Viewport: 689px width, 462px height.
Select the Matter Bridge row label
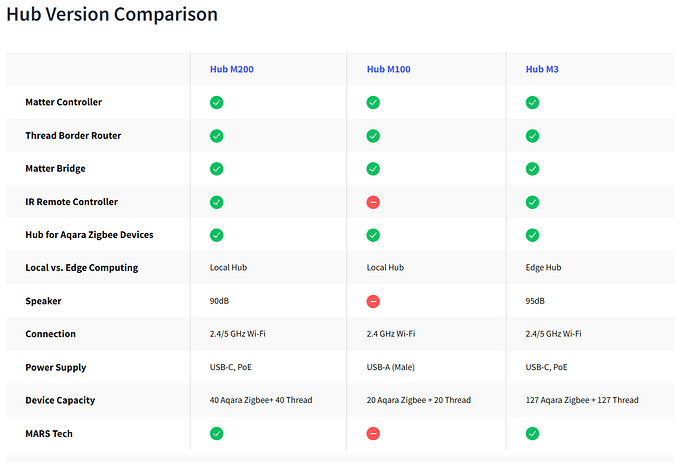[x=55, y=168]
